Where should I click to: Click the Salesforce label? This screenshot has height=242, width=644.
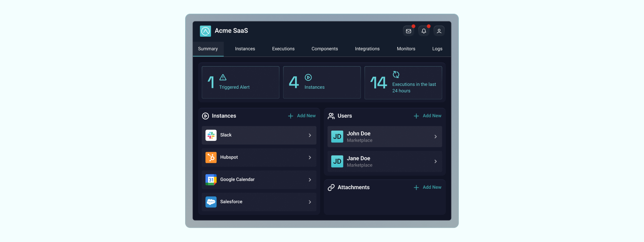point(231,202)
